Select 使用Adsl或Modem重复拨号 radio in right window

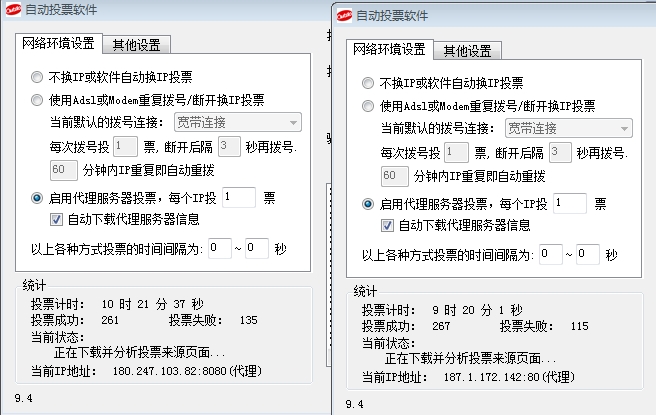click(x=368, y=106)
